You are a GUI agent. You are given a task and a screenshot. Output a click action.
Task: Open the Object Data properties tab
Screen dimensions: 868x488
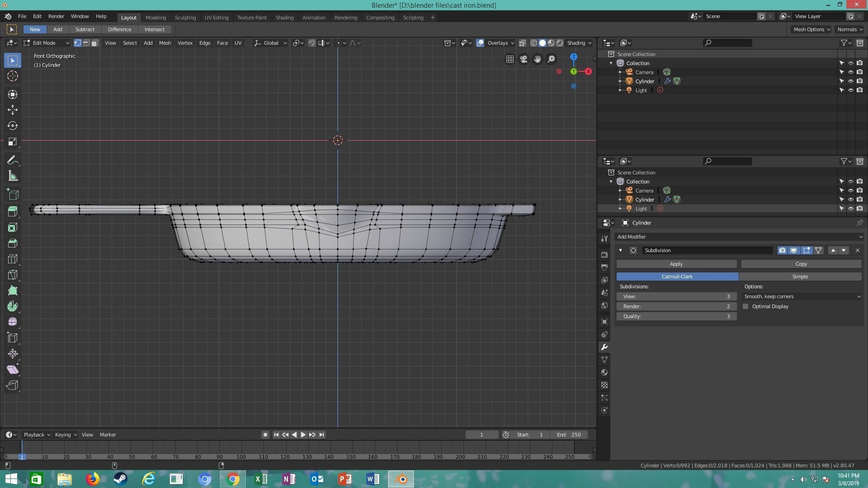click(x=604, y=360)
